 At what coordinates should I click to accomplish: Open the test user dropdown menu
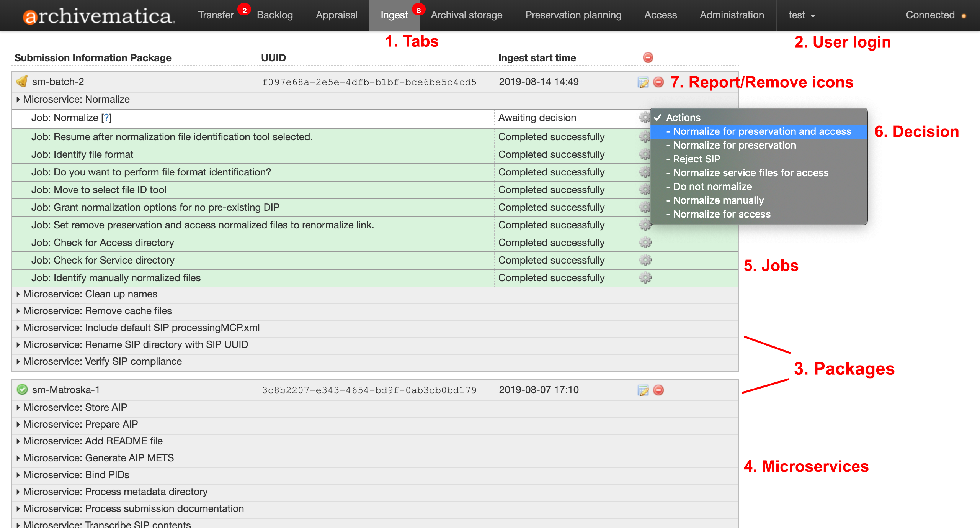coord(802,15)
